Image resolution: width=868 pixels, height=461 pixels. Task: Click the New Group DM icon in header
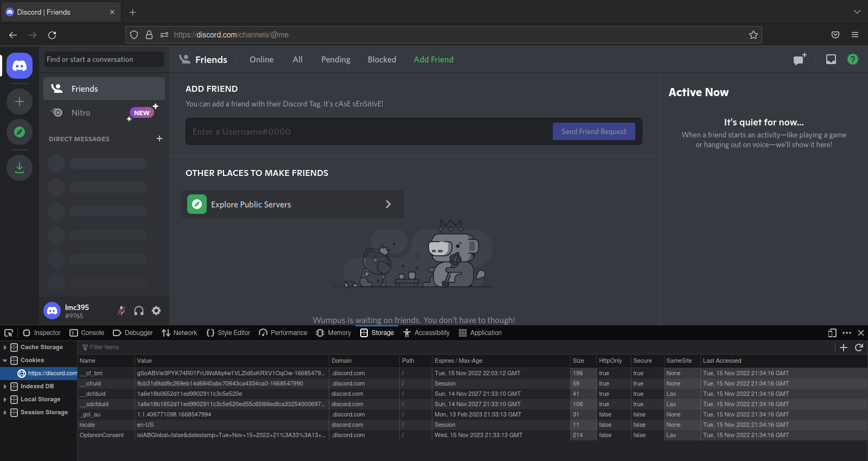(x=800, y=59)
